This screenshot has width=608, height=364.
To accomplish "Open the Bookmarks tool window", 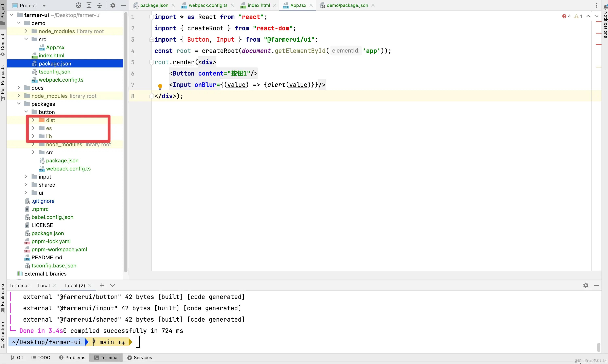I will [3, 298].
